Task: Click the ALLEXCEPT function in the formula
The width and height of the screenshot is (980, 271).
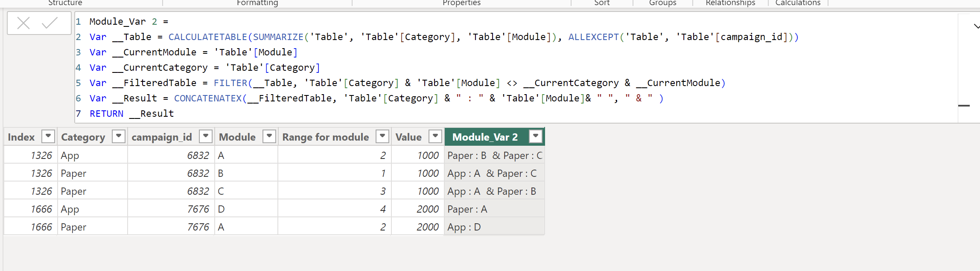Action: click(x=593, y=37)
